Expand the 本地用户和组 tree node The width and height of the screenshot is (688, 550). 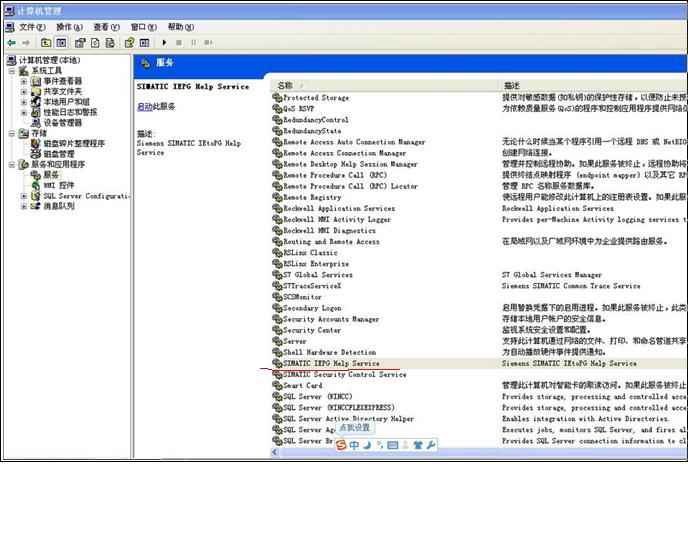[x=24, y=102]
